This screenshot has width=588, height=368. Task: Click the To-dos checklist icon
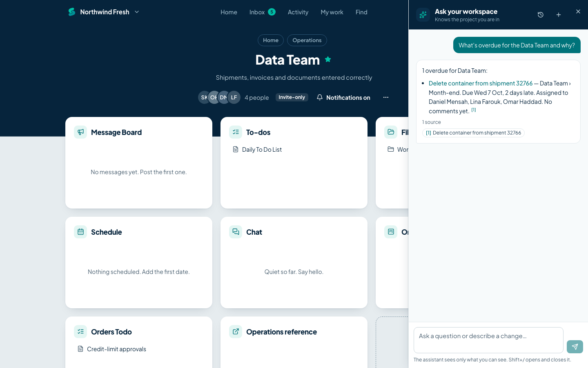[236, 132]
